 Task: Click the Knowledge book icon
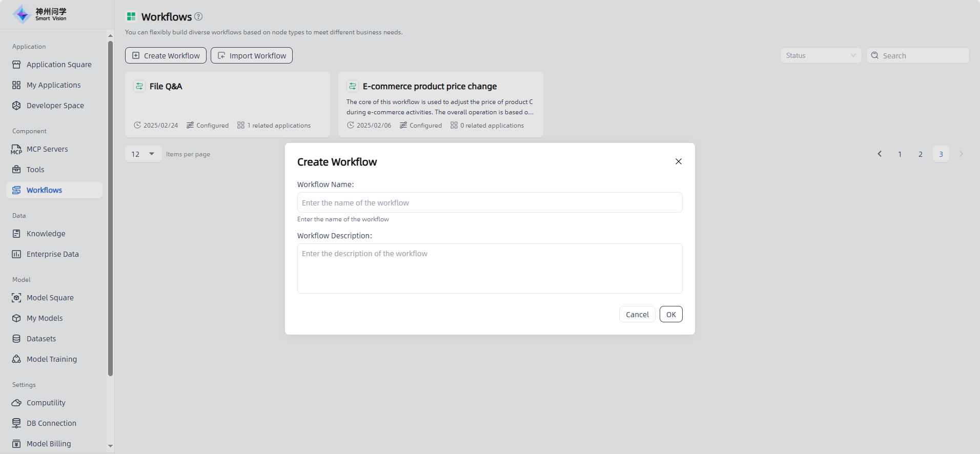(x=16, y=234)
